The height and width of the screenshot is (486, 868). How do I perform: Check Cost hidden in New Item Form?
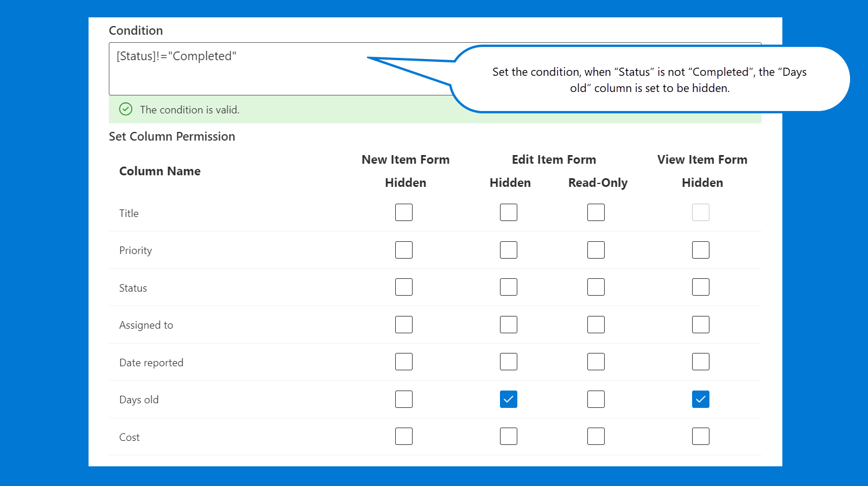pos(404,436)
